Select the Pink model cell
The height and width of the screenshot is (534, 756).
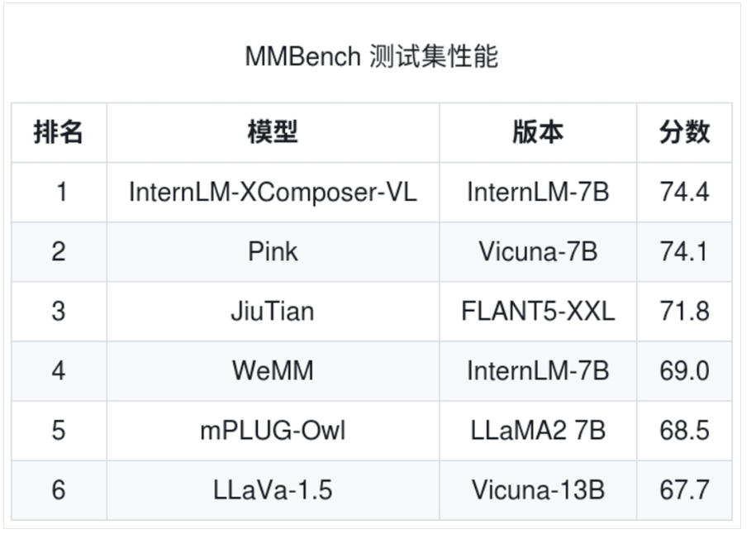click(273, 251)
